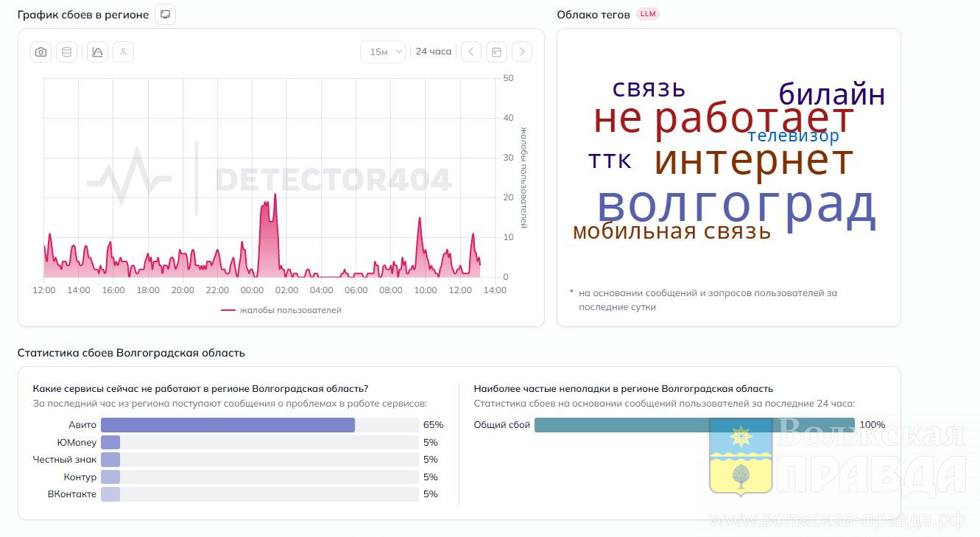Image resolution: width=980 pixels, height=537 pixels.
Task: Click the tag 'интернет' in the cloud
Action: 753,160
